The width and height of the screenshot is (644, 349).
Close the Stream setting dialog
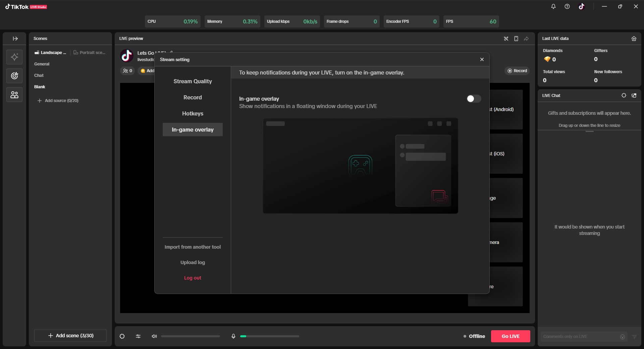(x=482, y=59)
